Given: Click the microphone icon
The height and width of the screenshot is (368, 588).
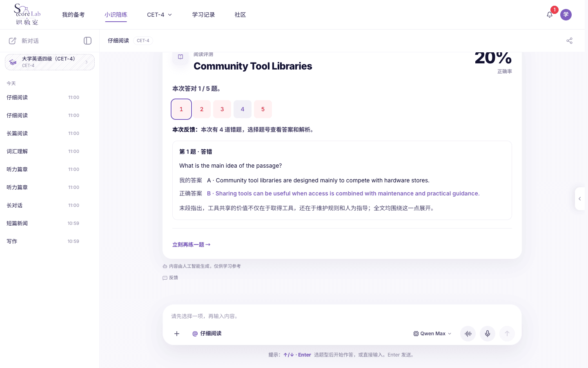Looking at the screenshot, I should (x=488, y=334).
